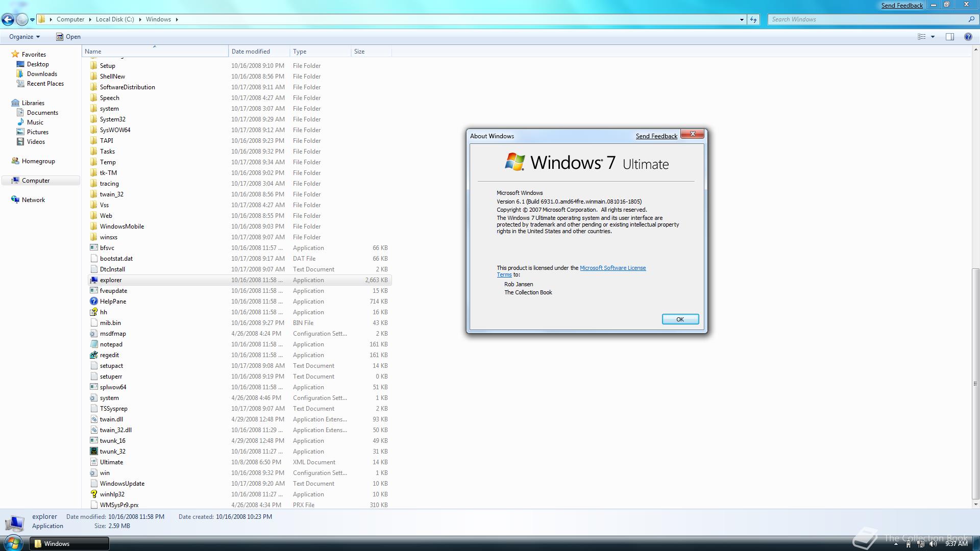Click the Back navigation arrow
This screenshot has height=551, width=980.
[x=8, y=19]
